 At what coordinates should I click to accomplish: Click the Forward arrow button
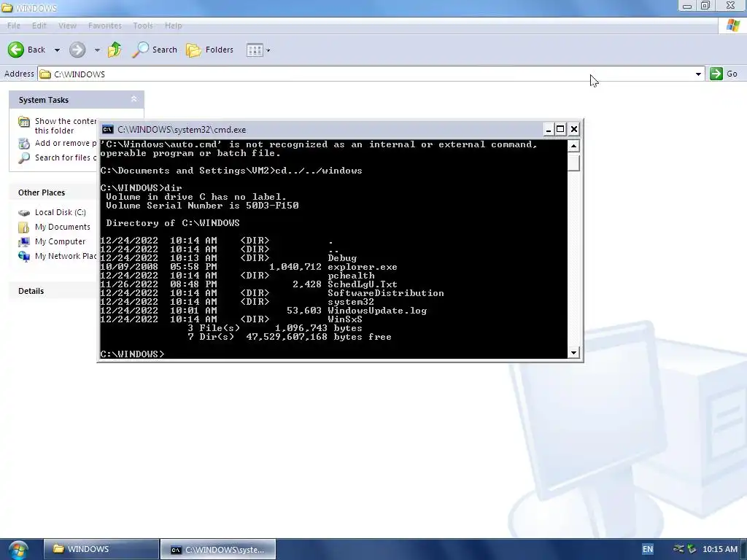coord(77,50)
